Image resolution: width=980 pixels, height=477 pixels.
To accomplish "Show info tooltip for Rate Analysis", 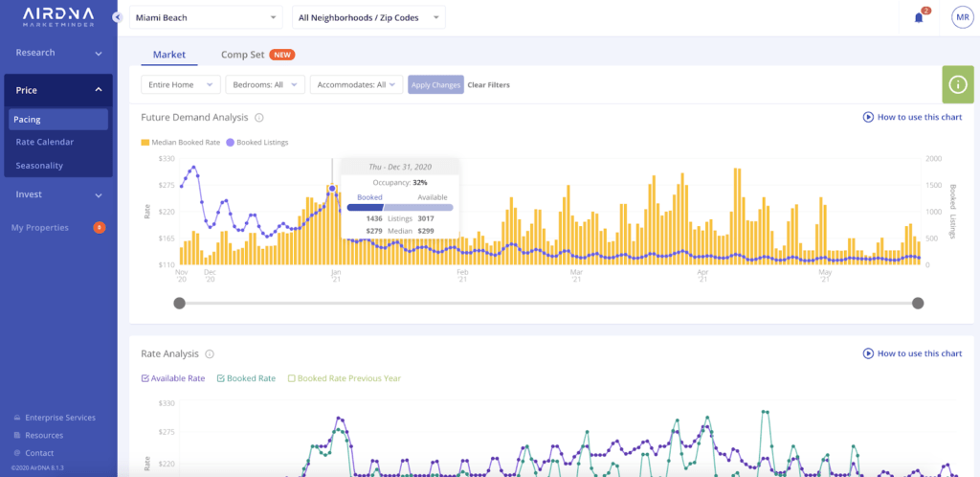I will [x=210, y=353].
